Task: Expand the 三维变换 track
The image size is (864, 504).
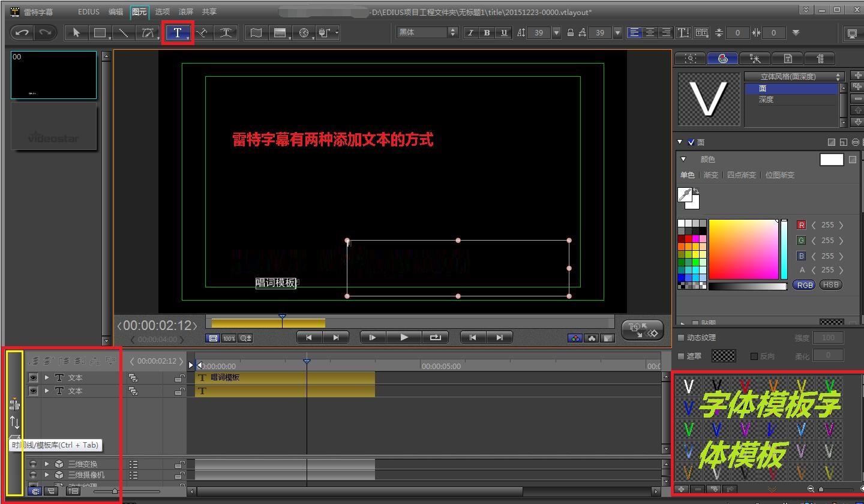Action: pos(47,464)
